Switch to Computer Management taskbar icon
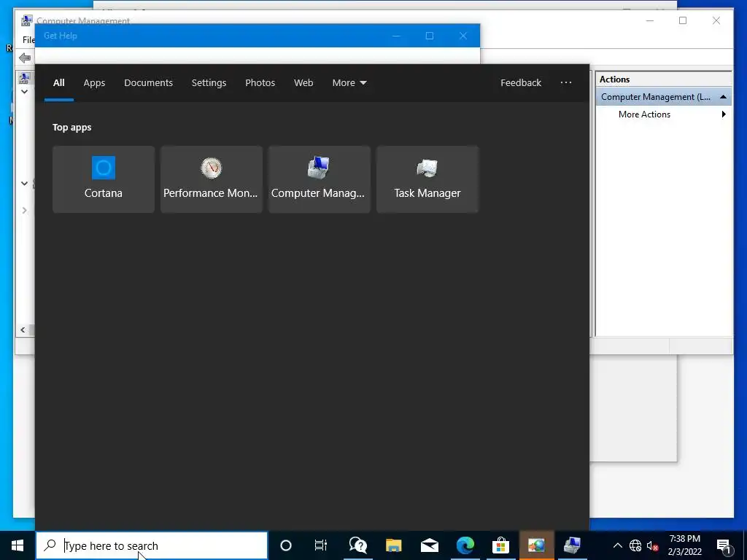Image resolution: width=747 pixels, height=560 pixels. 572,545
